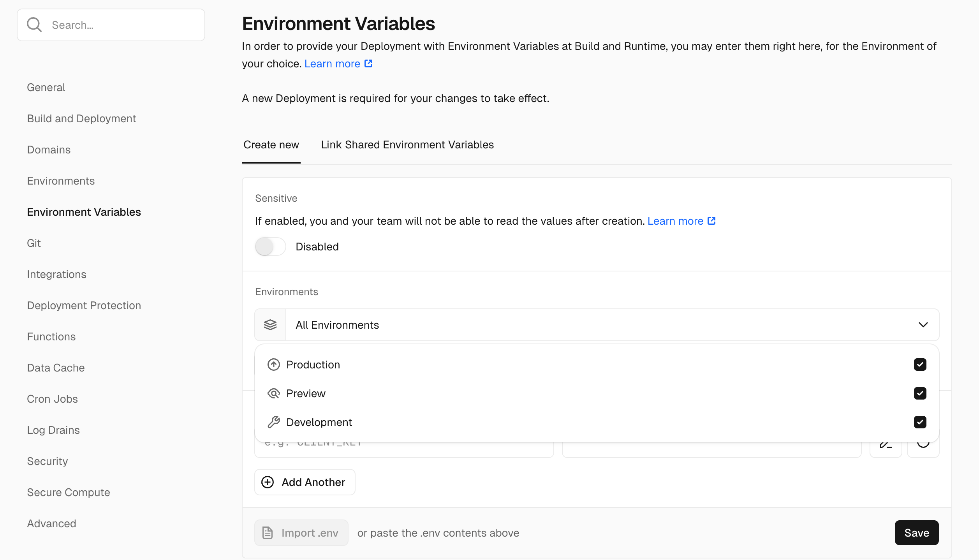Open General settings

[x=46, y=87]
